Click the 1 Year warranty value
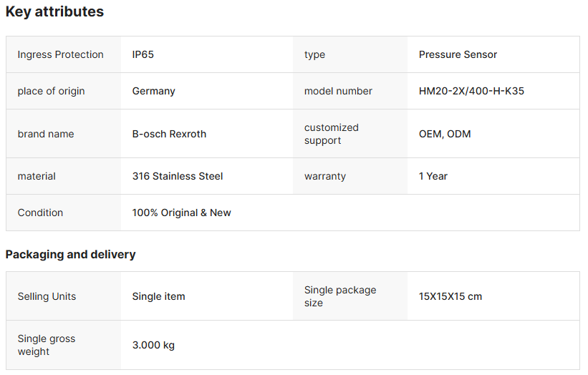 (433, 176)
